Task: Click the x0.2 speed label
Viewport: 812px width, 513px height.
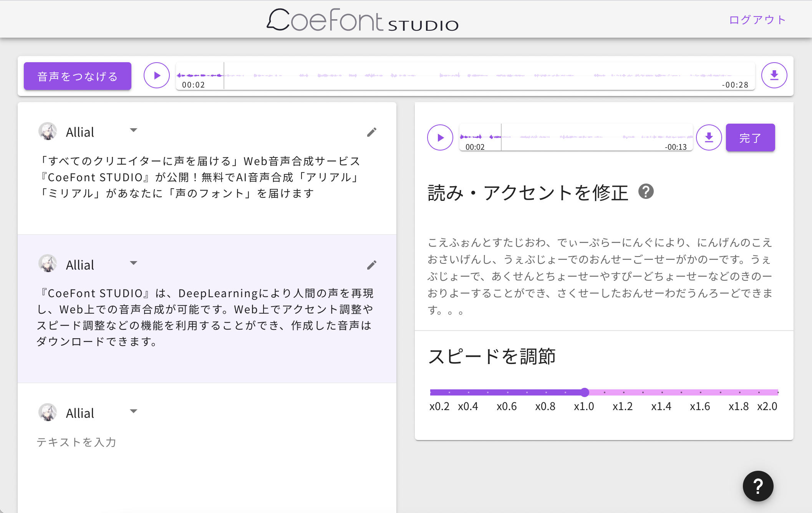Action: point(439,406)
